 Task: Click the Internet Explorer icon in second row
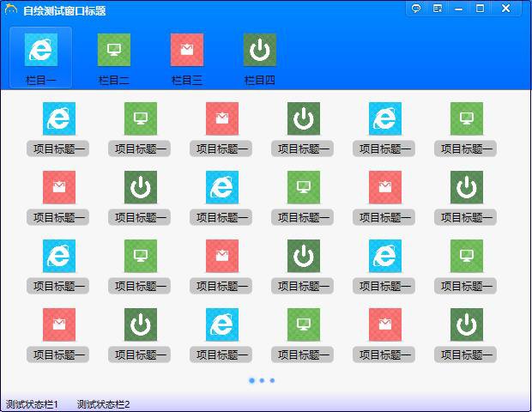click(x=222, y=187)
